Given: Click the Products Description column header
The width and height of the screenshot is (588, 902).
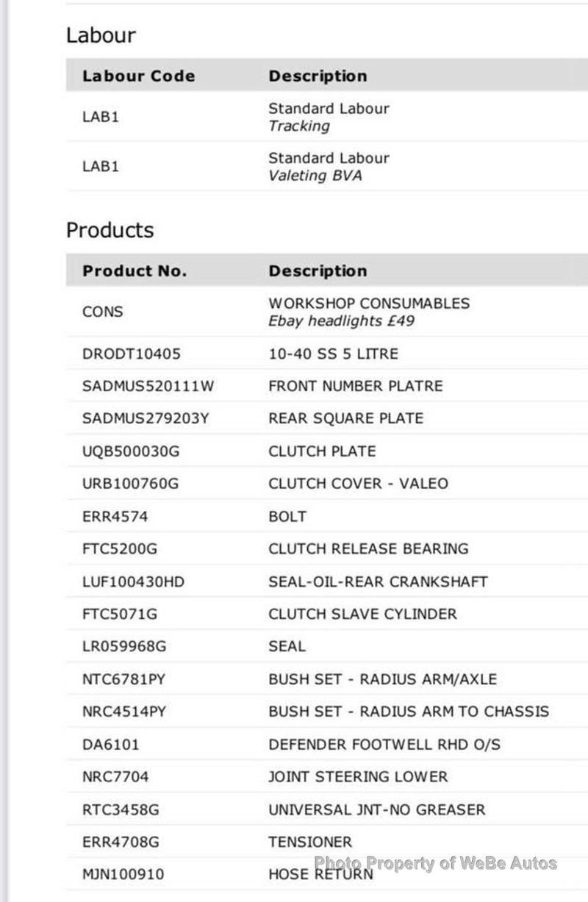Looking at the screenshot, I should 318,271.
